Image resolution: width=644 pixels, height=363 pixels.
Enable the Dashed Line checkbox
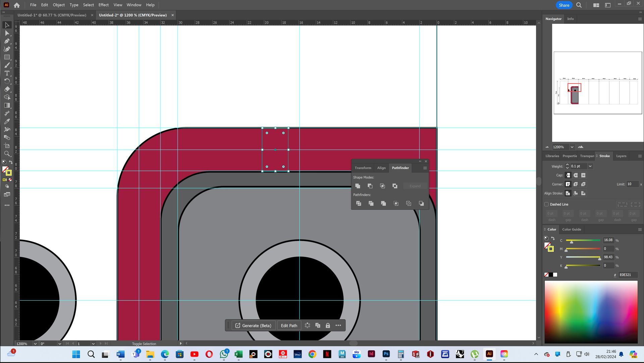tap(546, 204)
